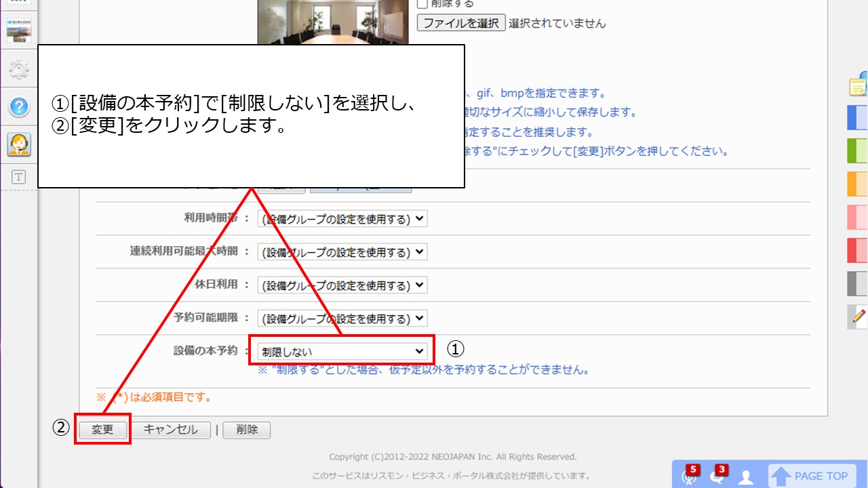Open the 予約可能期限 dropdown
This screenshot has height=488, width=868.
click(x=342, y=319)
